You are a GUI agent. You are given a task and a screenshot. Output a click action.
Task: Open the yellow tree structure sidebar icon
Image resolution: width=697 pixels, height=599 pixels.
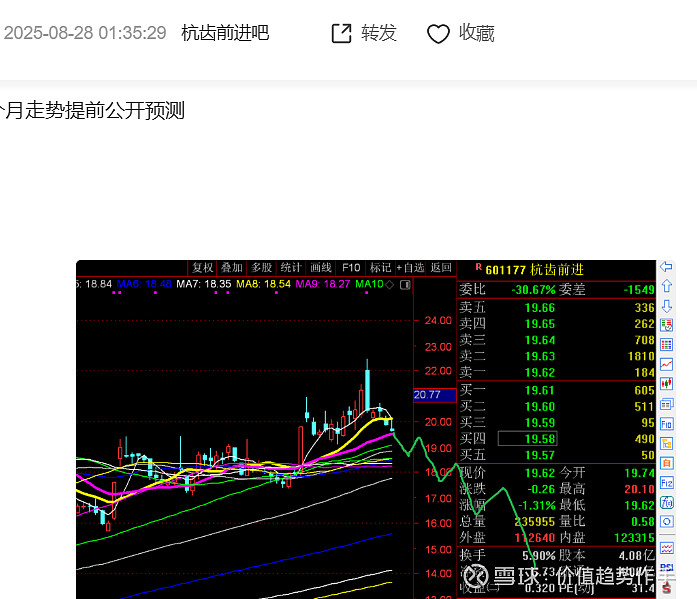666,443
